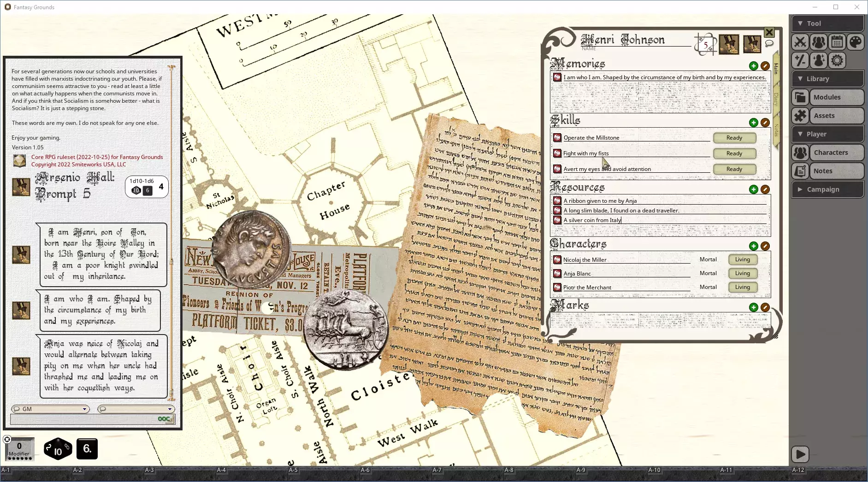Edit the Resources list
Viewport: 868px width, 482px height.
coord(765,189)
